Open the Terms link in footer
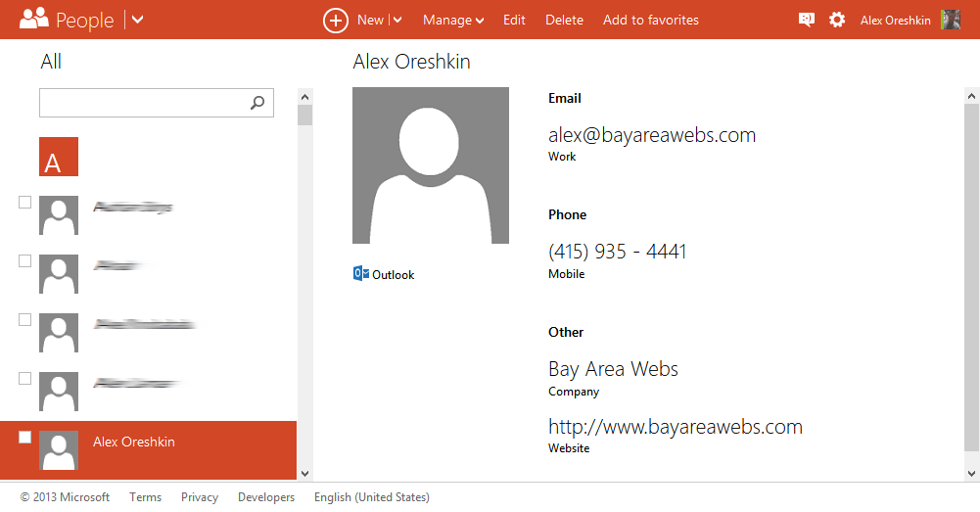 coord(145,497)
